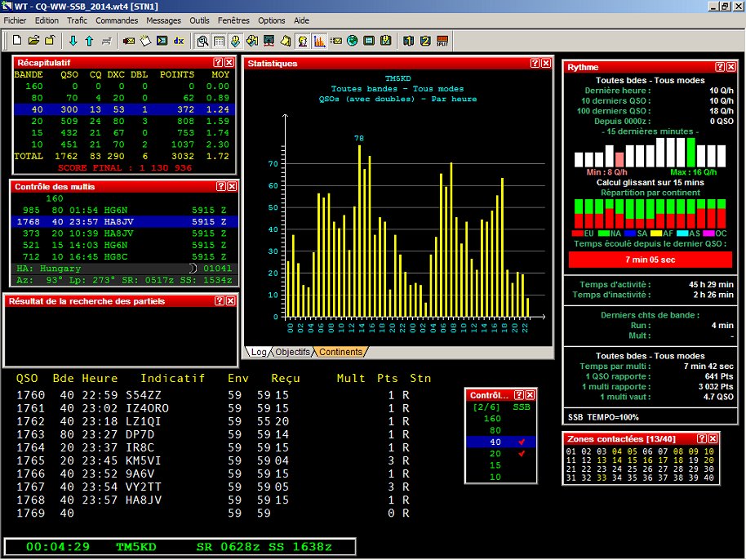Click the 'dx' cluster toolbar icon

click(179, 40)
